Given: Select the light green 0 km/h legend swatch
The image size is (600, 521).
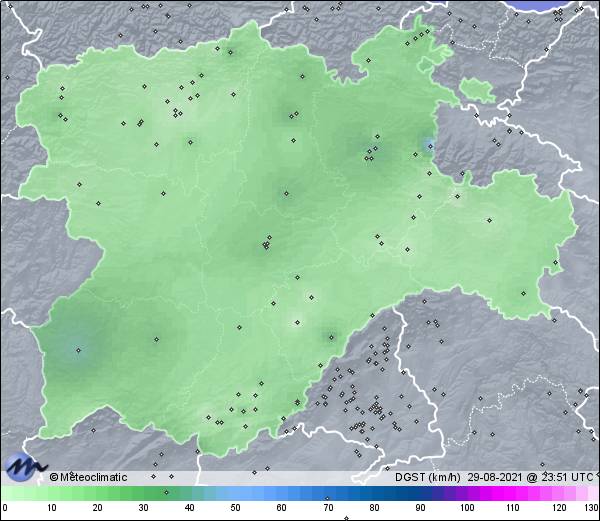Looking at the screenshot, I should tap(8, 493).
